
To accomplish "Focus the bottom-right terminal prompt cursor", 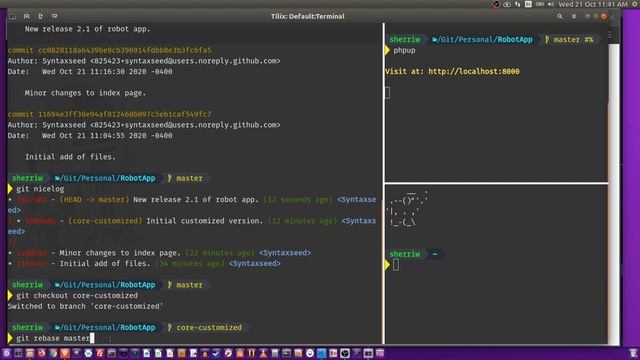I will coord(396,265).
